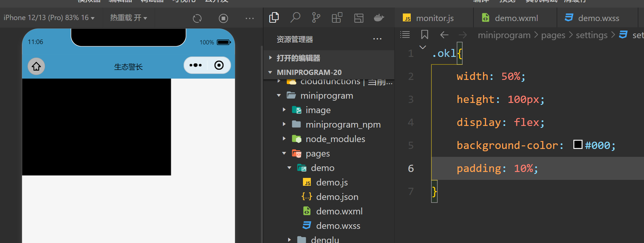Click the Docker whale icon
This screenshot has width=644, height=243.
pyautogui.click(x=379, y=17)
